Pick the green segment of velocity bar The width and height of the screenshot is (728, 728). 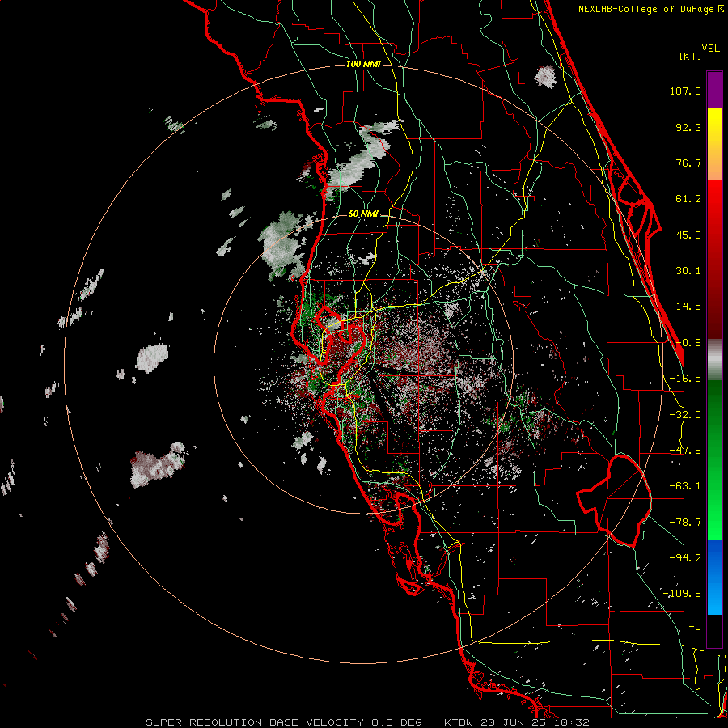click(714, 459)
